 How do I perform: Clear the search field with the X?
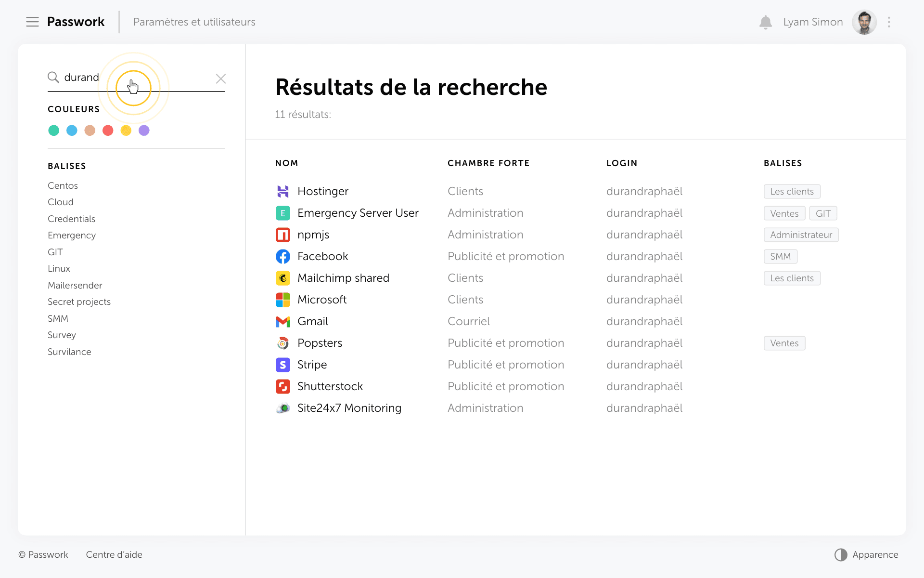(x=221, y=79)
